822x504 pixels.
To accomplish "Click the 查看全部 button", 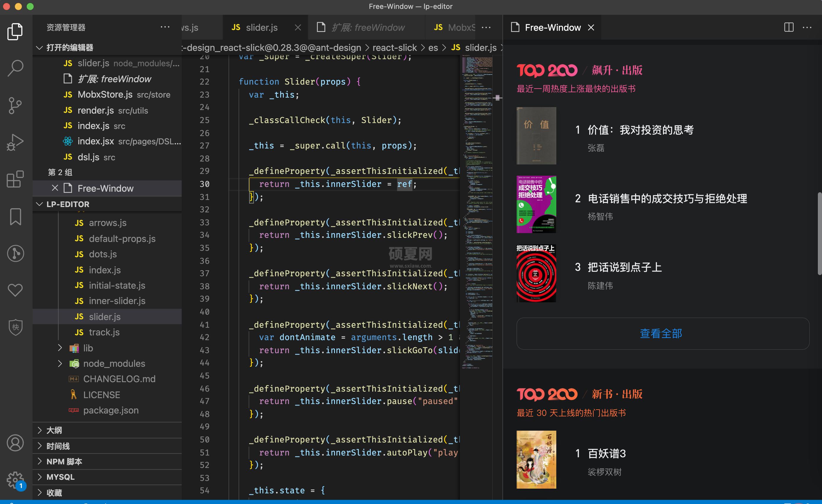I will pos(662,333).
